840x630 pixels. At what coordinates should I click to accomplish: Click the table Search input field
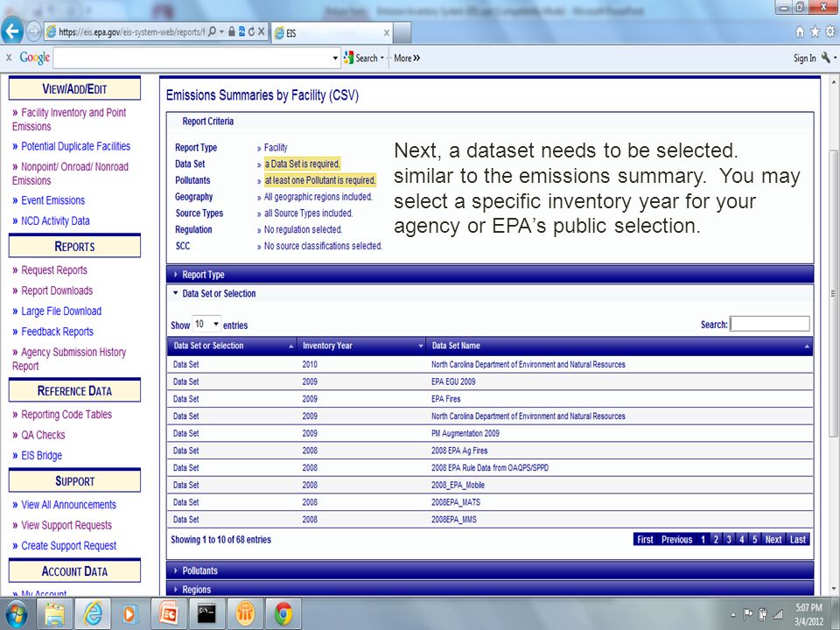coord(770,324)
